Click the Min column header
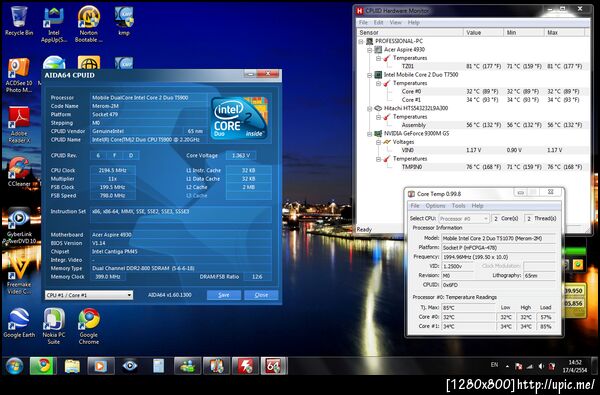This screenshot has height=395, width=600. 523,33
